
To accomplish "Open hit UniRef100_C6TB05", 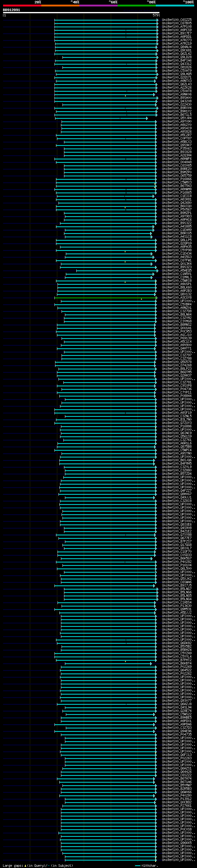I will click(177, 23).
